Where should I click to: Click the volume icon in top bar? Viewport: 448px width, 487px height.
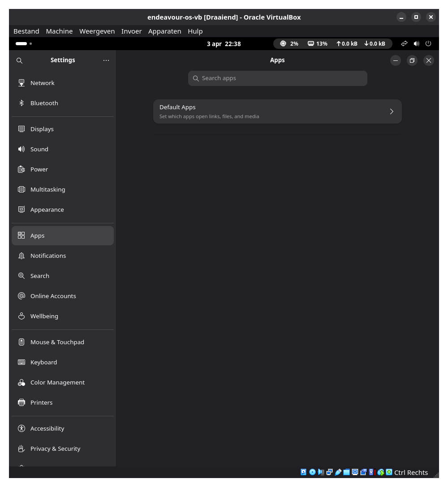coord(416,43)
